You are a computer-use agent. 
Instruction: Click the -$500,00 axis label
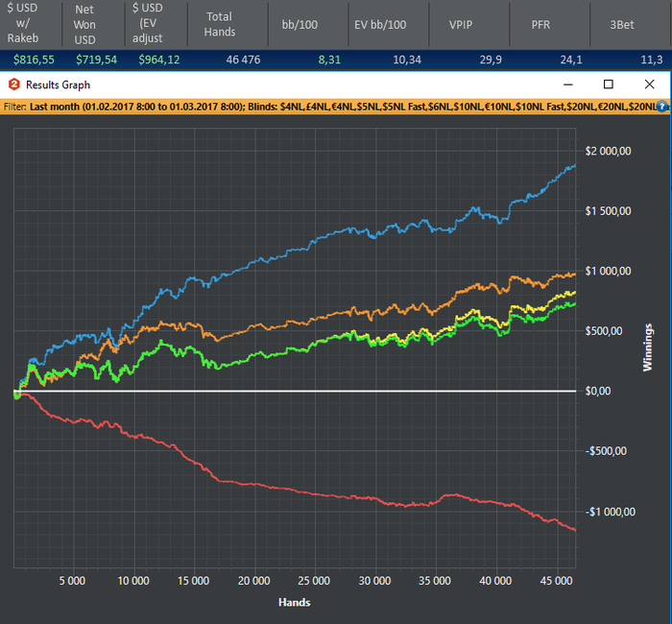(x=606, y=451)
